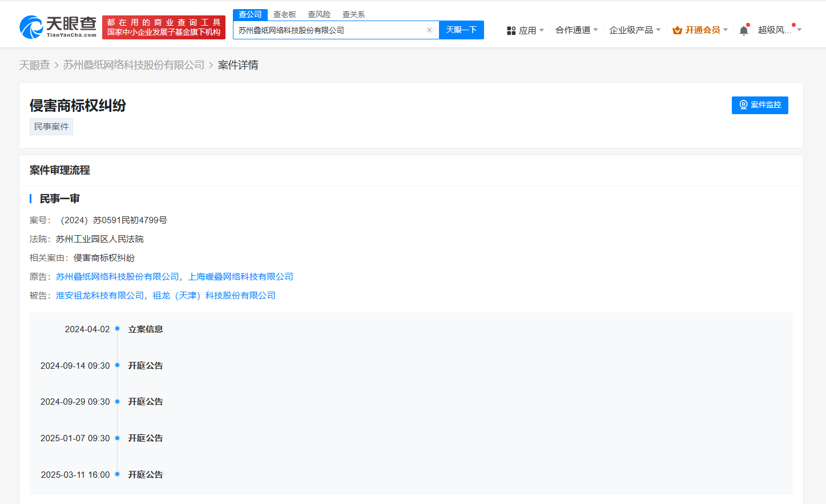
Task: Click 开庭公告 entry dated 2025-03-11 16:00
Action: [x=146, y=475]
